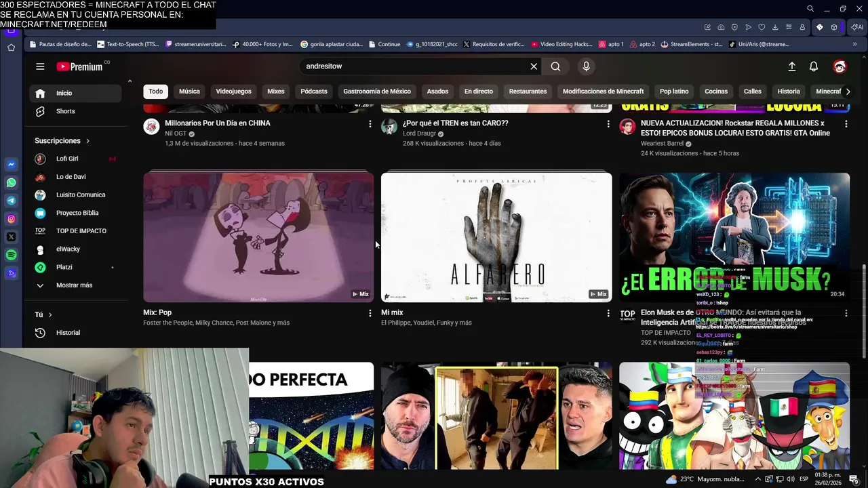Open Opera sidebar bookmarks star icon
Image resolution: width=868 pixels, height=488 pixels.
pos(12,47)
